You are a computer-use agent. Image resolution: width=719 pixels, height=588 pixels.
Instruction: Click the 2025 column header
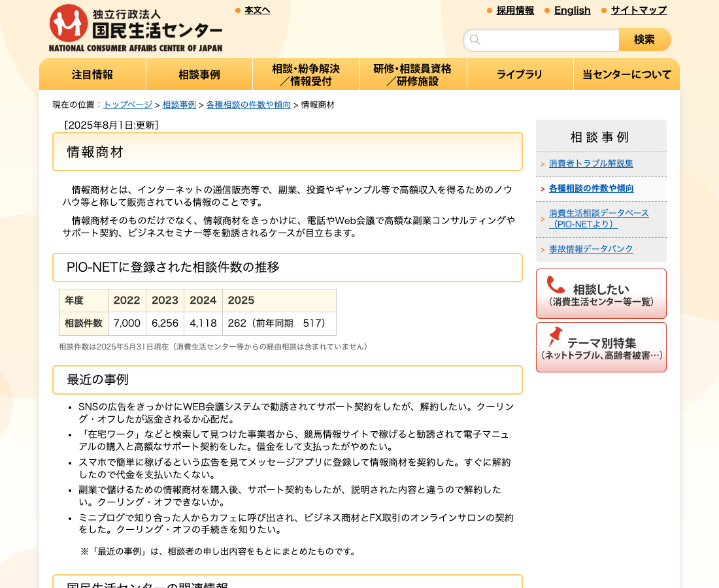tap(279, 301)
